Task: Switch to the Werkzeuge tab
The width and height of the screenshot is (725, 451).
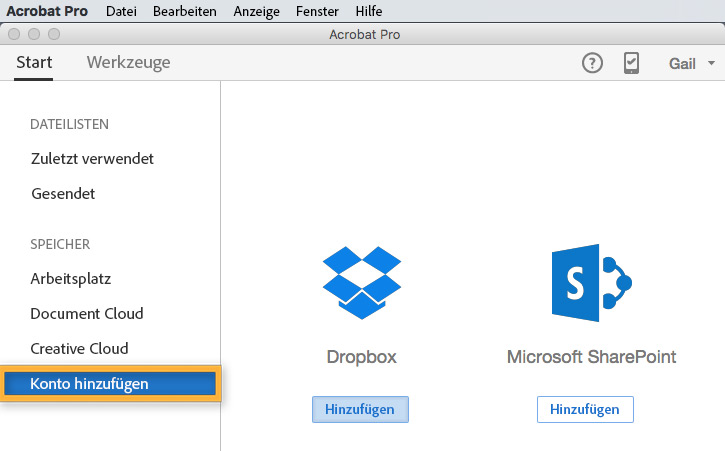Action: [129, 62]
